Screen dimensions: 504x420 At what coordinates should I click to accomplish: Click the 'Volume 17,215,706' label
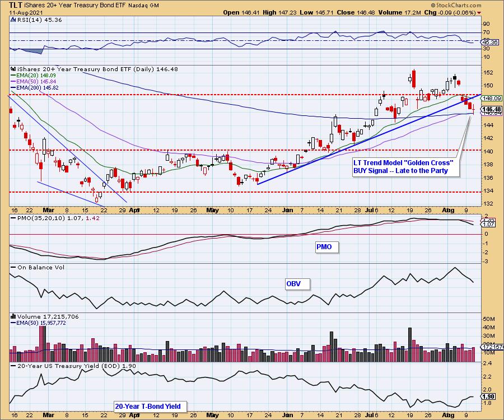[48, 316]
